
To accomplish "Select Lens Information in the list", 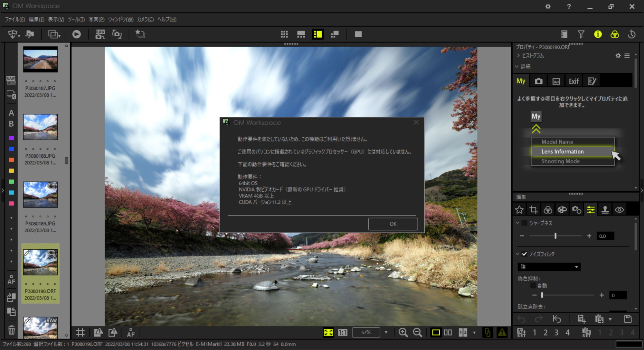I will coord(573,152).
